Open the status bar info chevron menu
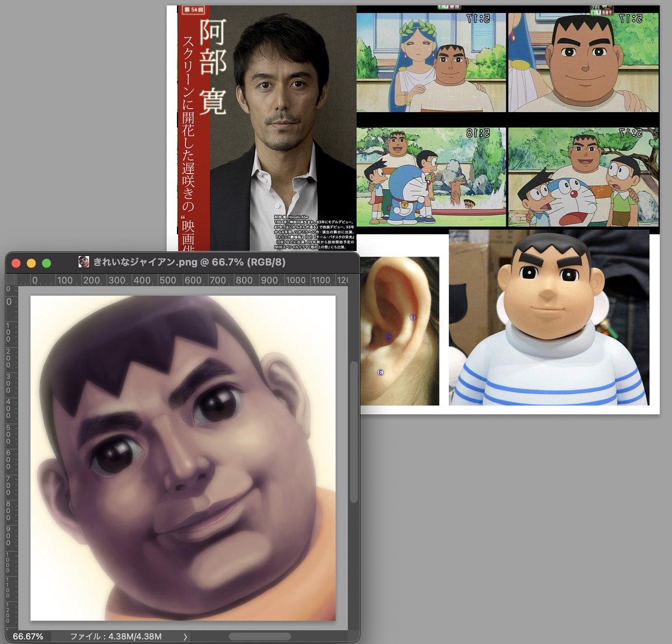Screen dimensions: 672x644 coord(185,637)
